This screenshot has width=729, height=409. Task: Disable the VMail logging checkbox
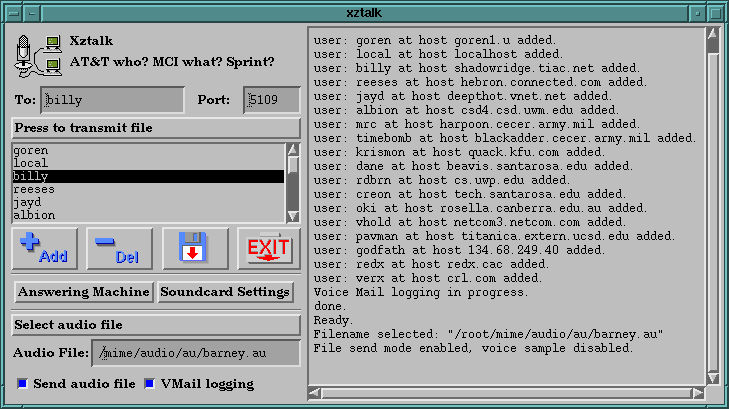[150, 383]
